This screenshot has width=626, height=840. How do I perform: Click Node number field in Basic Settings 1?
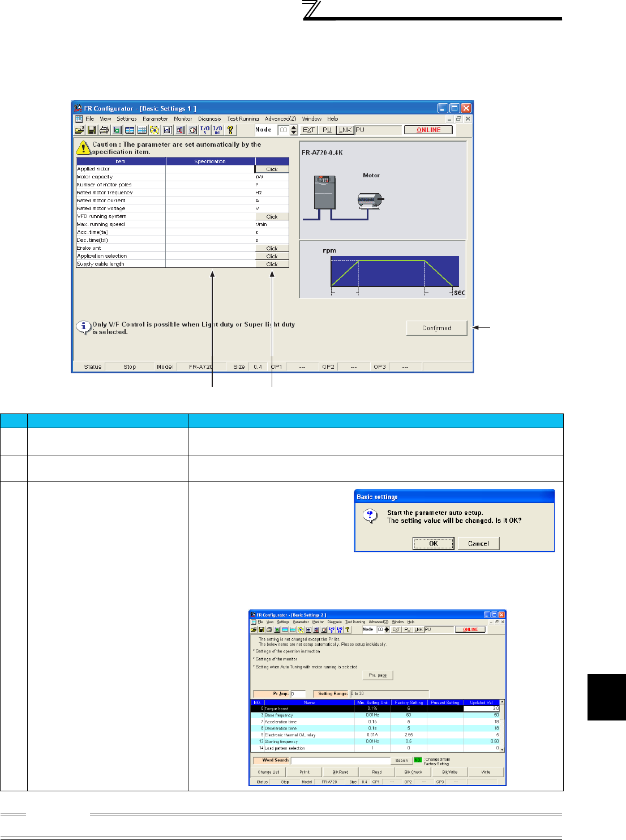pyautogui.click(x=284, y=130)
